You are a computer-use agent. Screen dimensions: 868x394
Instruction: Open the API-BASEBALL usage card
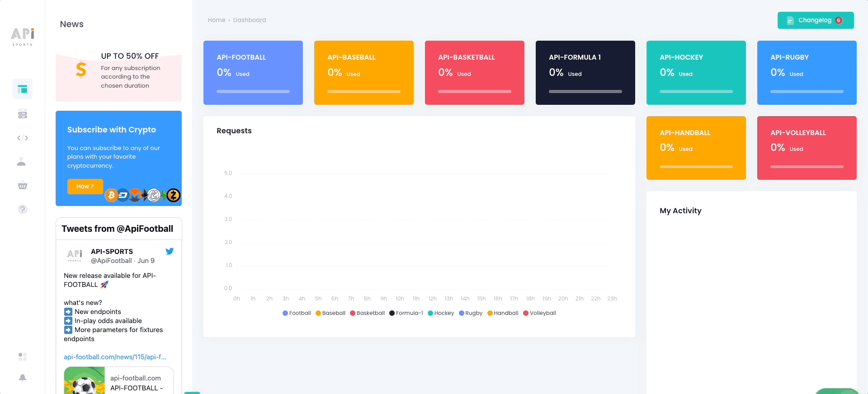tap(364, 73)
